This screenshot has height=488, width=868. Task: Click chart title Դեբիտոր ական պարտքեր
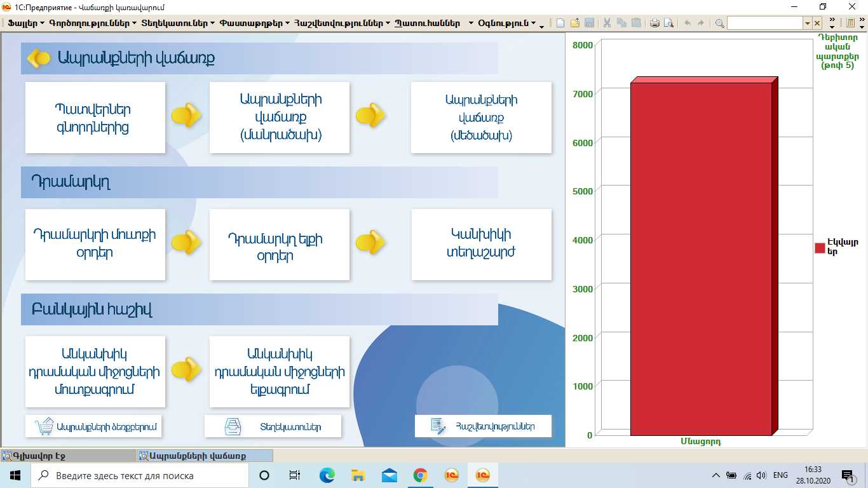pyautogui.click(x=837, y=51)
